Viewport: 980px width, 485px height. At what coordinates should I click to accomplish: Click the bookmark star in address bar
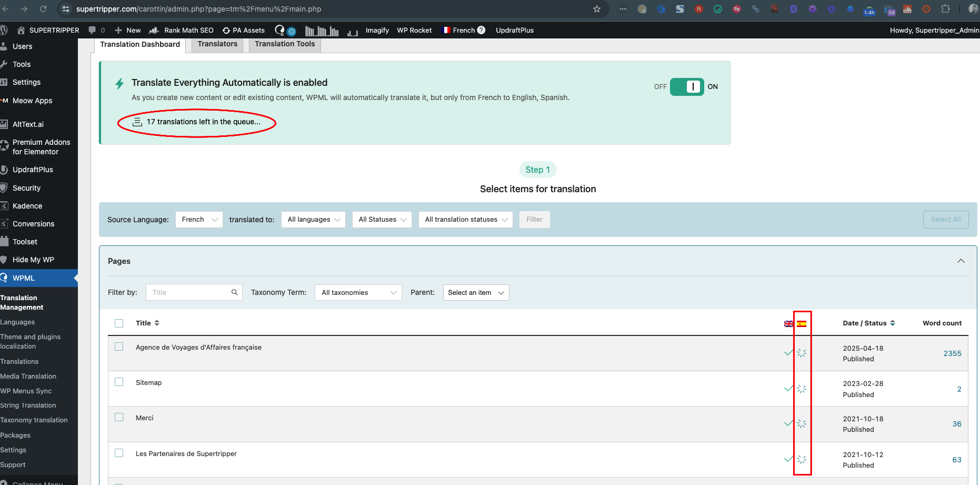point(596,9)
